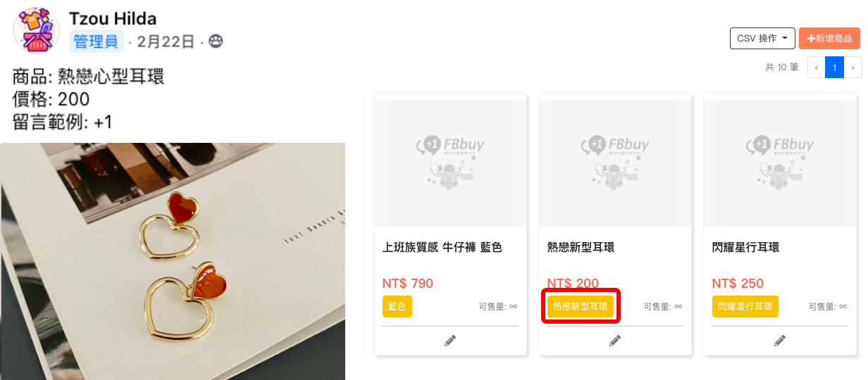The height and width of the screenshot is (380, 868).
Task: Click the placeholder image of 閃耀星行耳環
Action: pyautogui.click(x=780, y=163)
